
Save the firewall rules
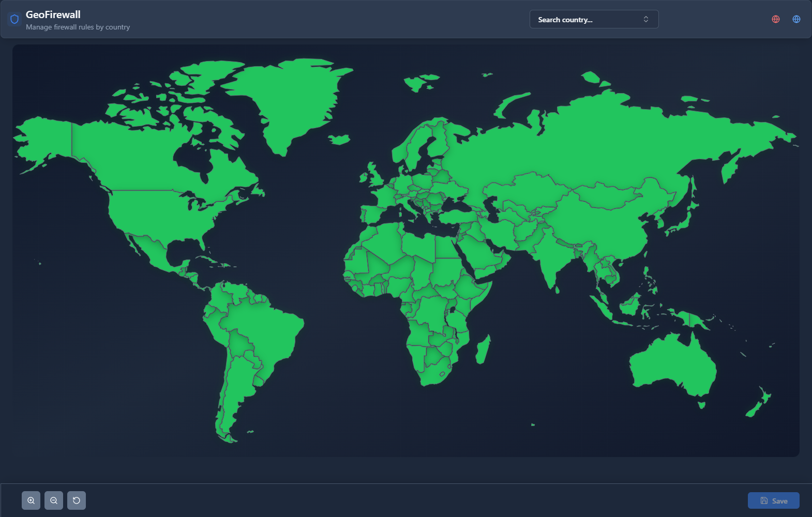[x=773, y=500]
